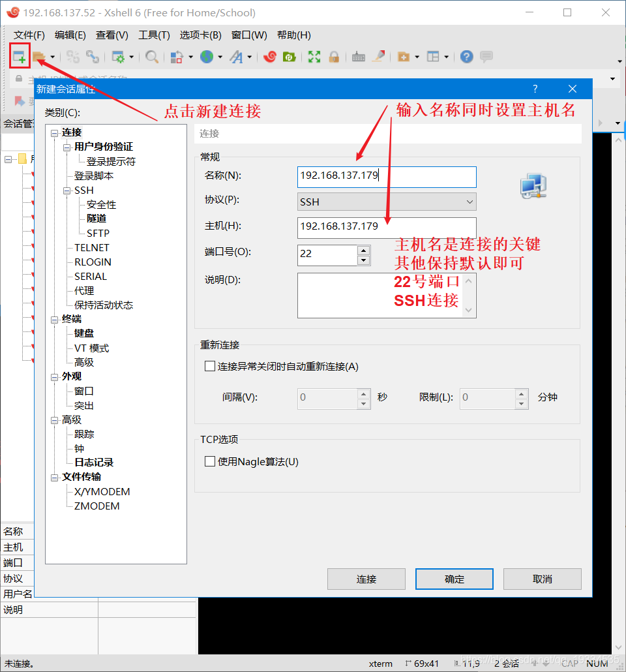This screenshot has width=626, height=672.
Task: Click the padlock lock-screen icon
Action: [335, 57]
